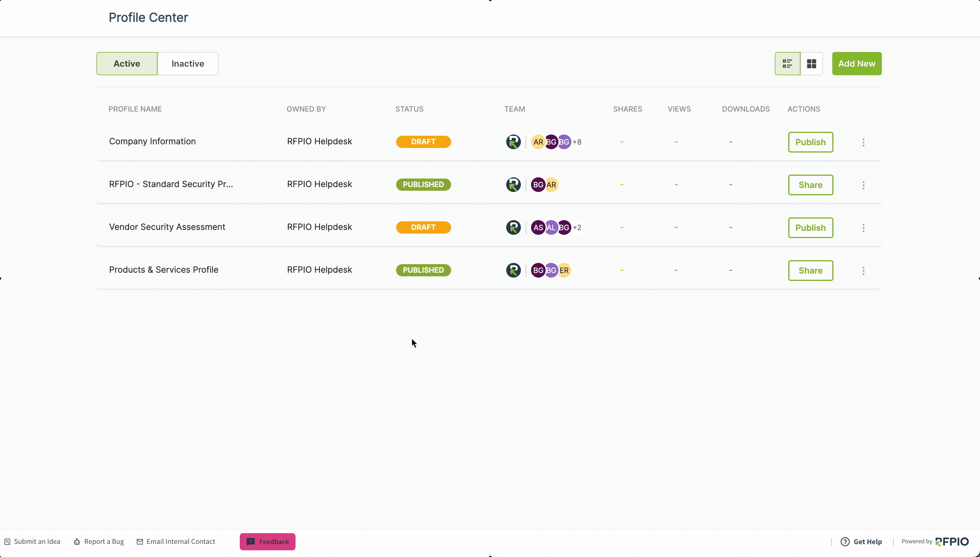The width and height of the screenshot is (980, 557).
Task: Click AR avatar in RFPIO - Standard Security row
Action: 551,185
